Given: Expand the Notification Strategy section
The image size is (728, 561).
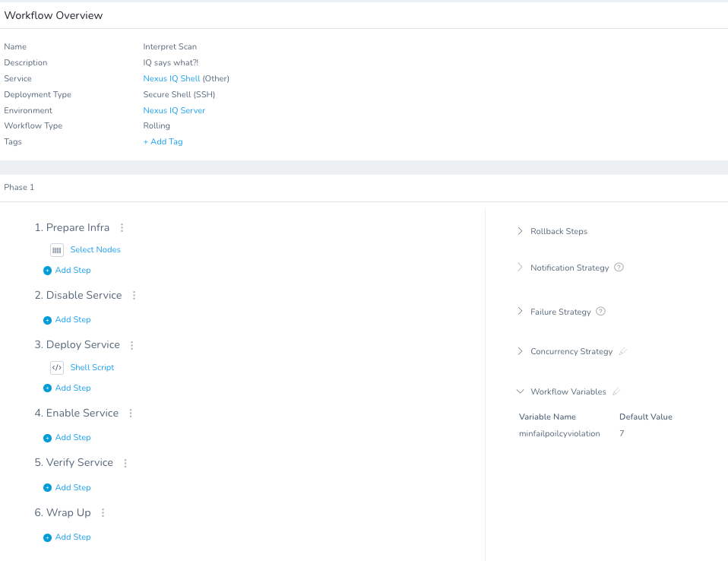Looking at the screenshot, I should pyautogui.click(x=520, y=267).
